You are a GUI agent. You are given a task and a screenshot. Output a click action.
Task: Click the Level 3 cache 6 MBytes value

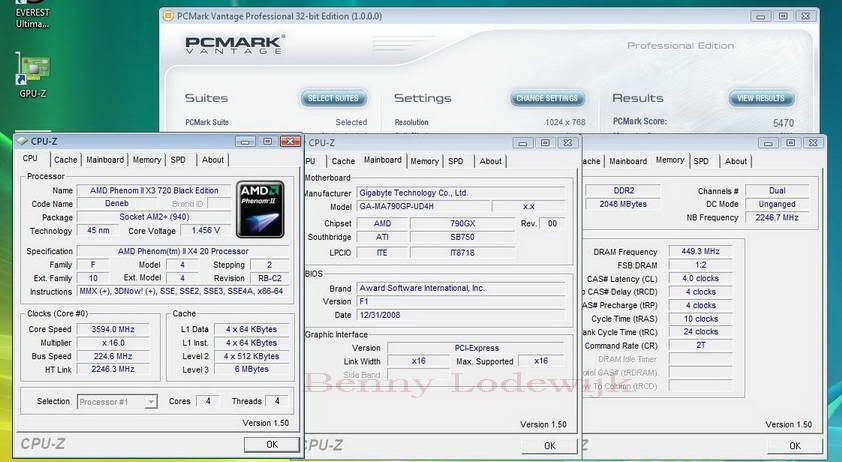pyautogui.click(x=251, y=369)
